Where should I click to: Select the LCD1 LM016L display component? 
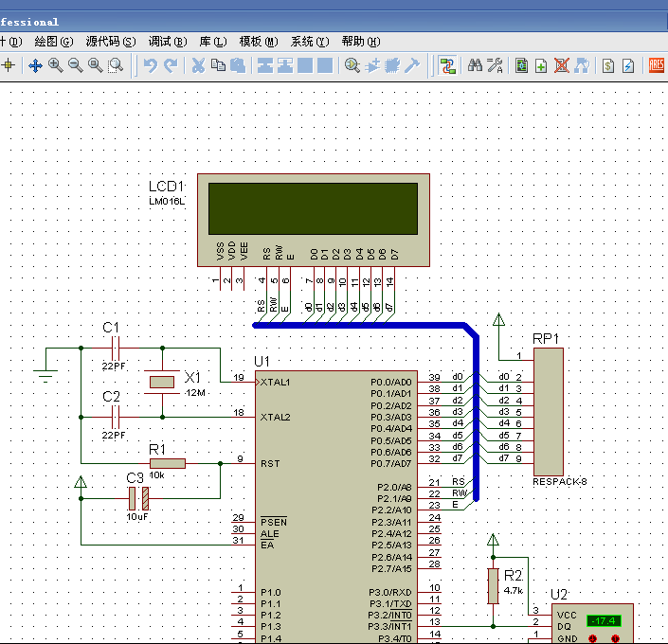tap(314, 220)
